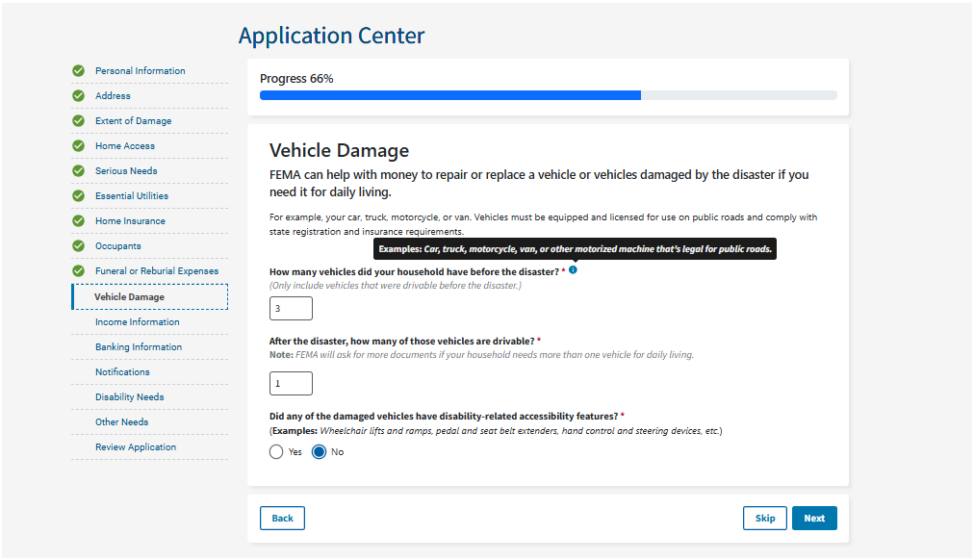Select the No radio button
Screen dimensions: 974x560
[320, 452]
